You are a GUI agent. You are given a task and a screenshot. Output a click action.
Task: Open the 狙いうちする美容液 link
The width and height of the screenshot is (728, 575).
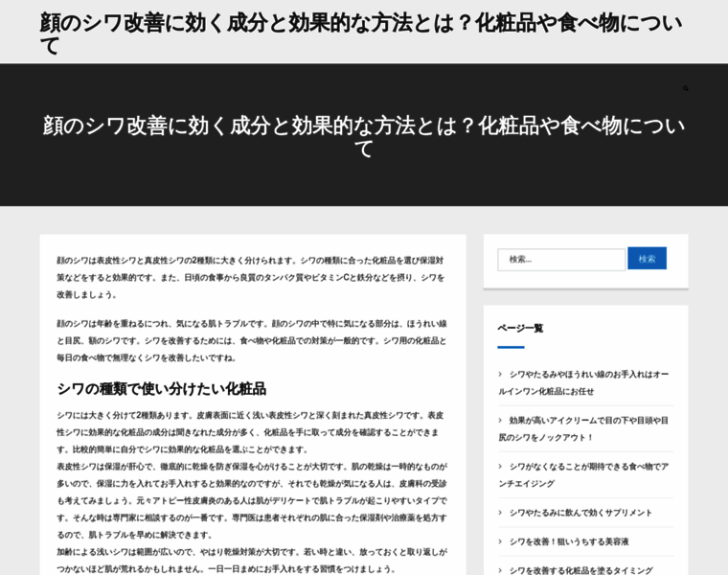[x=569, y=541]
